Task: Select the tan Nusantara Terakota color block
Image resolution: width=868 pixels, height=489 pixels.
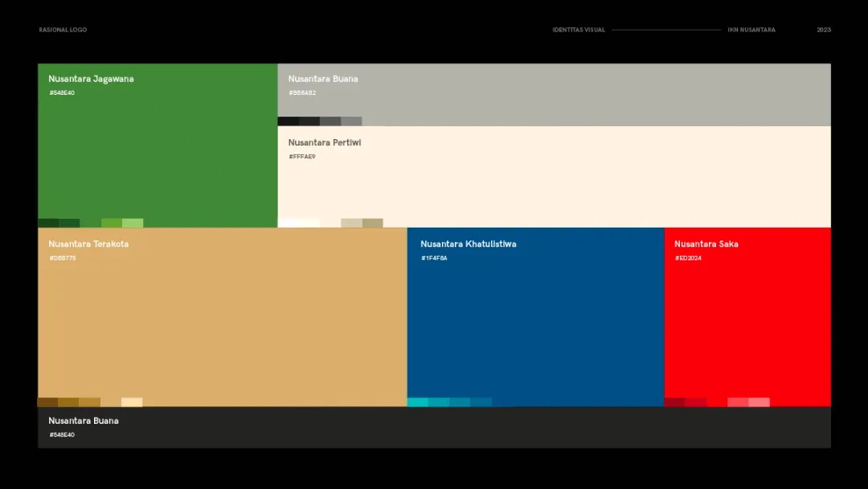Action: tap(223, 317)
